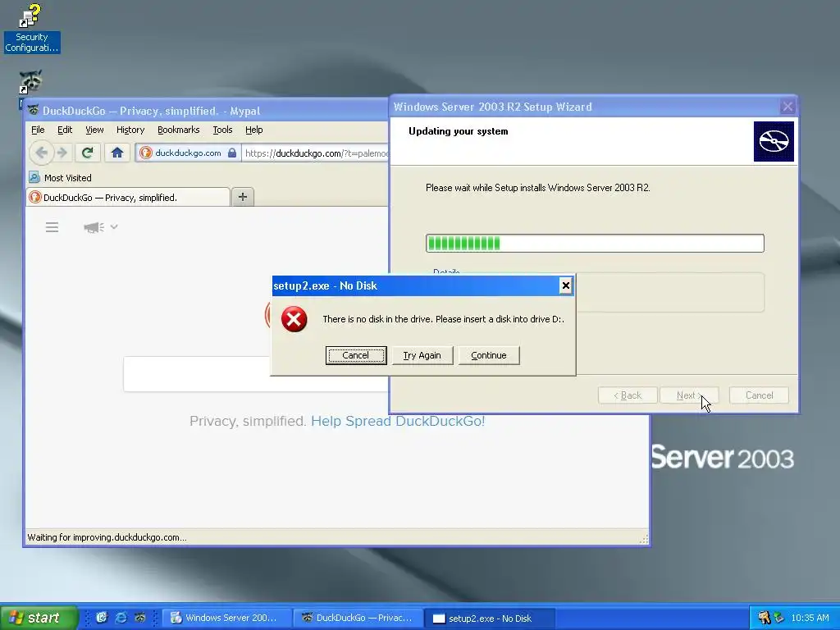Click Back in the Setup Wizard
Screen dimensions: 840x630
click(x=628, y=395)
